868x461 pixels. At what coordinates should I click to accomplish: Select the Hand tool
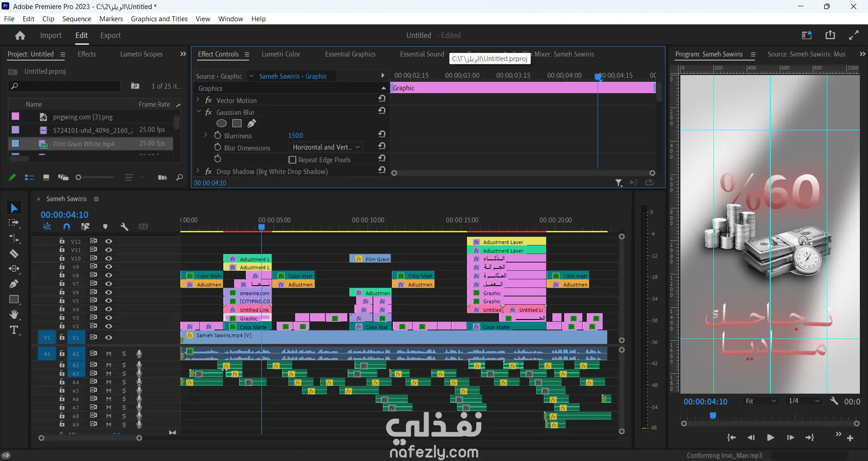[14, 315]
